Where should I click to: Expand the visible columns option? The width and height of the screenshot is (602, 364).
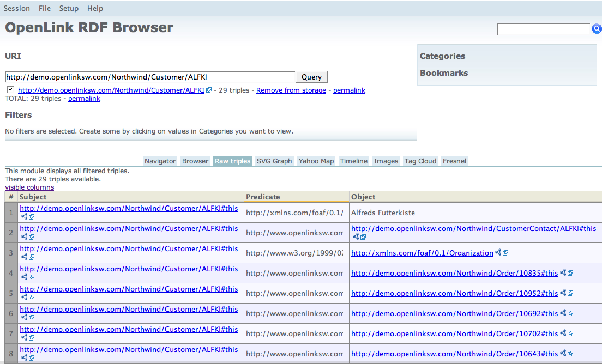point(29,187)
